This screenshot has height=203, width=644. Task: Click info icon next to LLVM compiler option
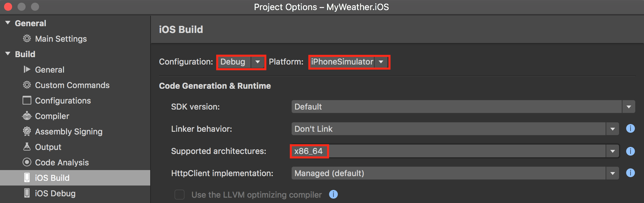point(333,194)
